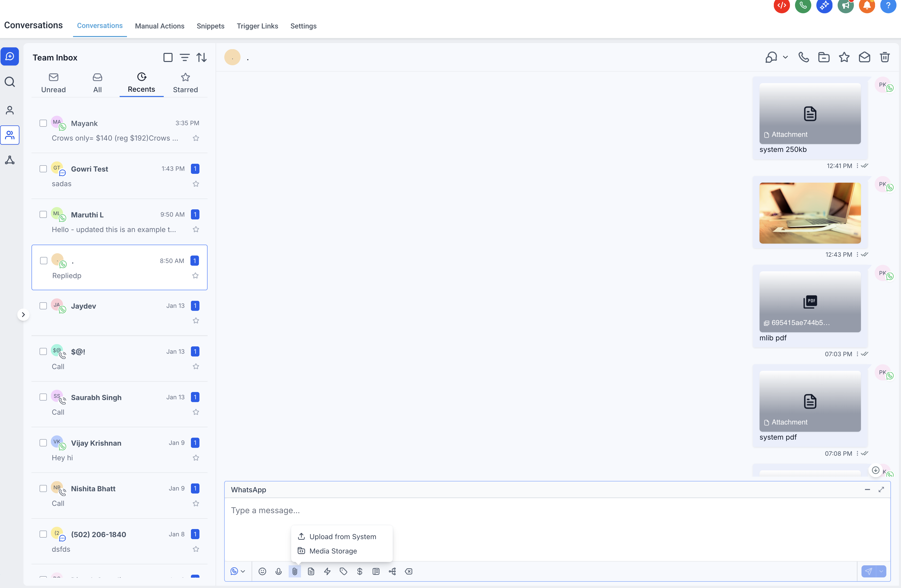
Task: Select the checkbox on Gowri Test conversation
Action: (x=43, y=169)
